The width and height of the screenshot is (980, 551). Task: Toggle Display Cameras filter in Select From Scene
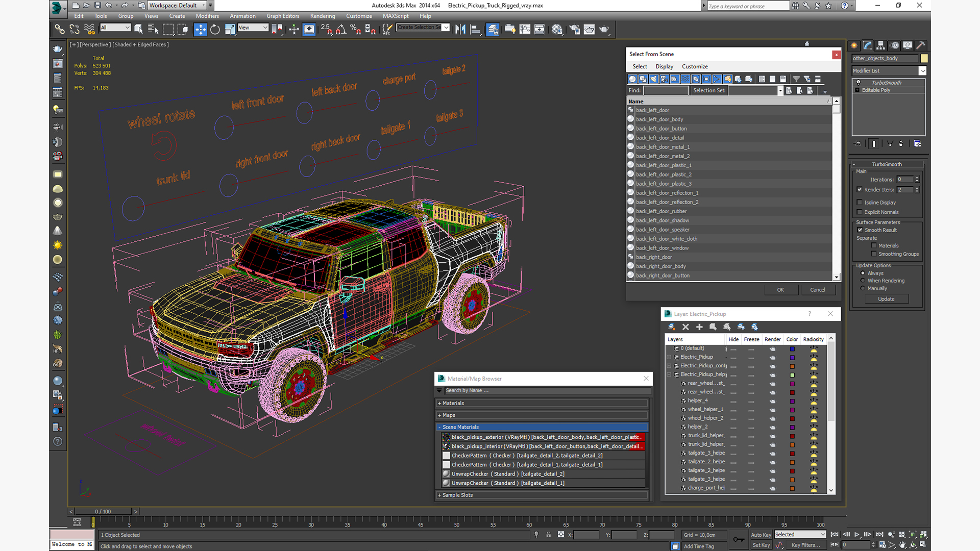coord(664,79)
